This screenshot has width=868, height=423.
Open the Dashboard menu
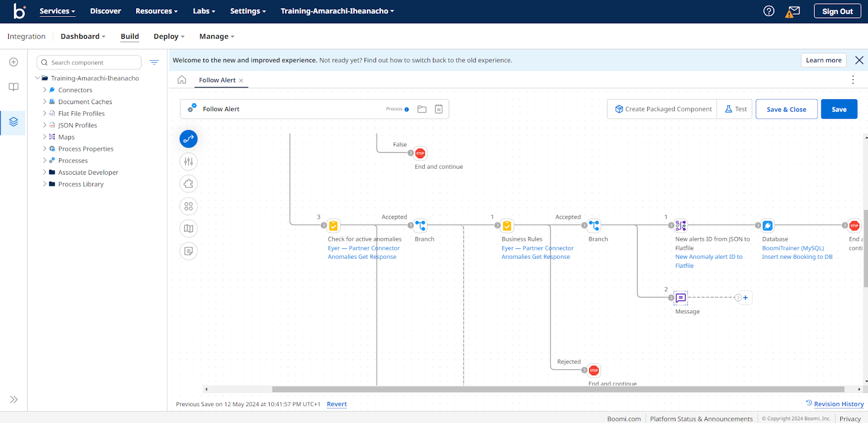pyautogui.click(x=83, y=36)
